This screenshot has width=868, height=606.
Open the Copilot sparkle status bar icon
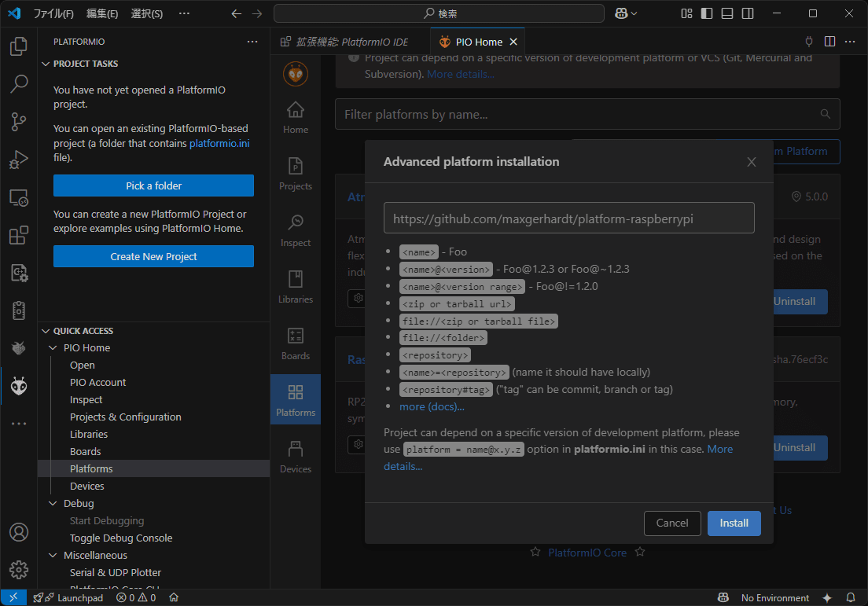(x=827, y=597)
